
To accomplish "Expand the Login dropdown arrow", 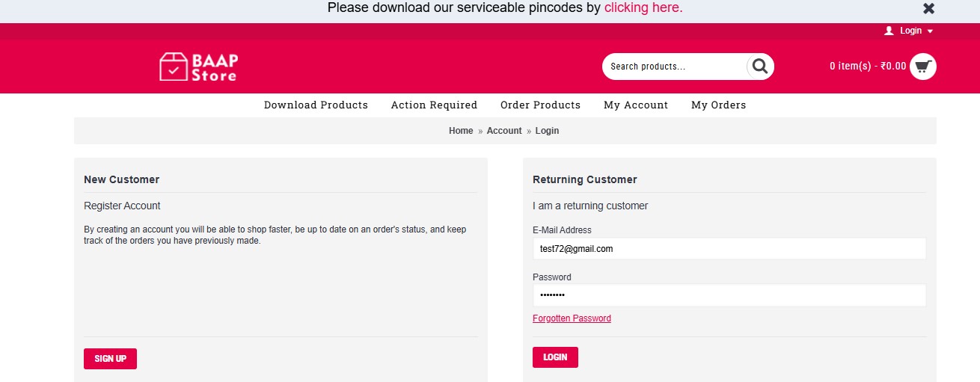I will pos(930,31).
